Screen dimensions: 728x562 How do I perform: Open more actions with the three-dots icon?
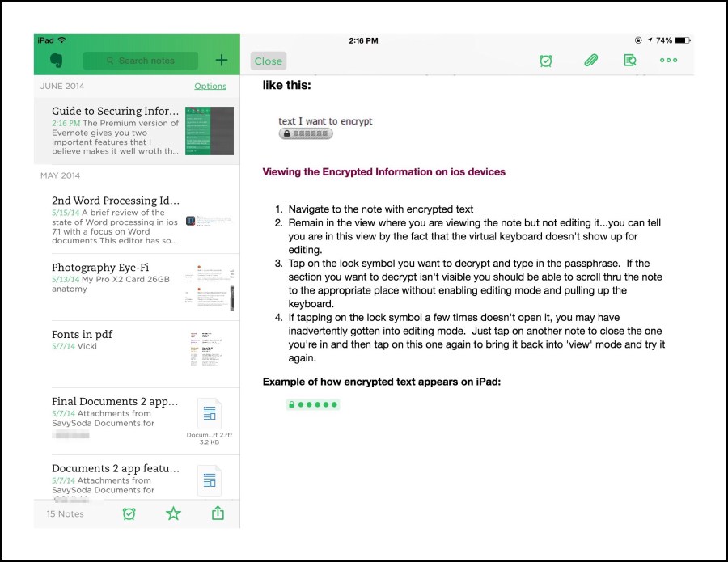click(669, 60)
